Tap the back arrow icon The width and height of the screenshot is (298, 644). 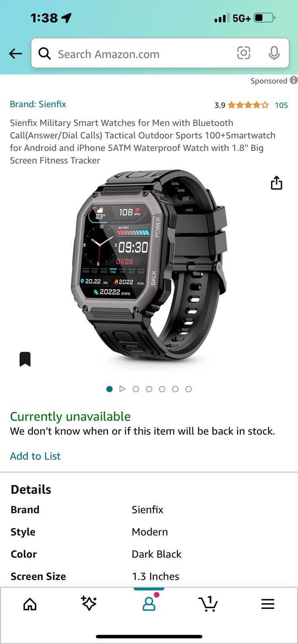pos(15,54)
